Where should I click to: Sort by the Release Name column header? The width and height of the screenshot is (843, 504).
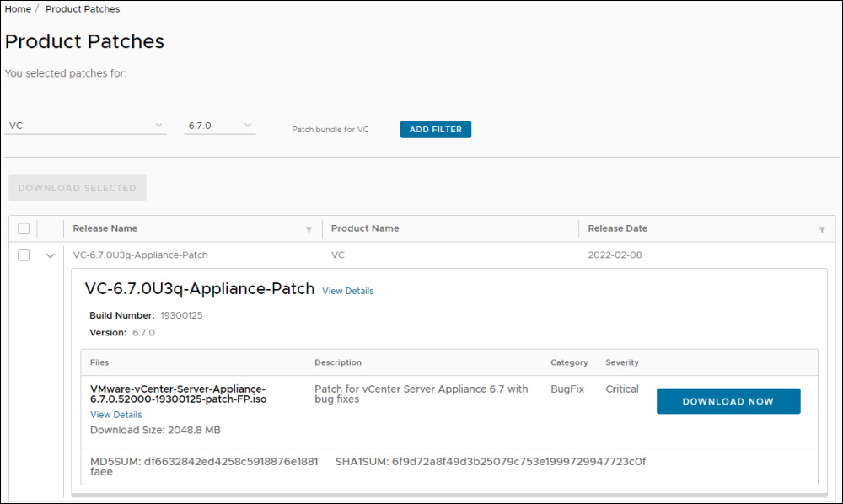click(x=105, y=228)
